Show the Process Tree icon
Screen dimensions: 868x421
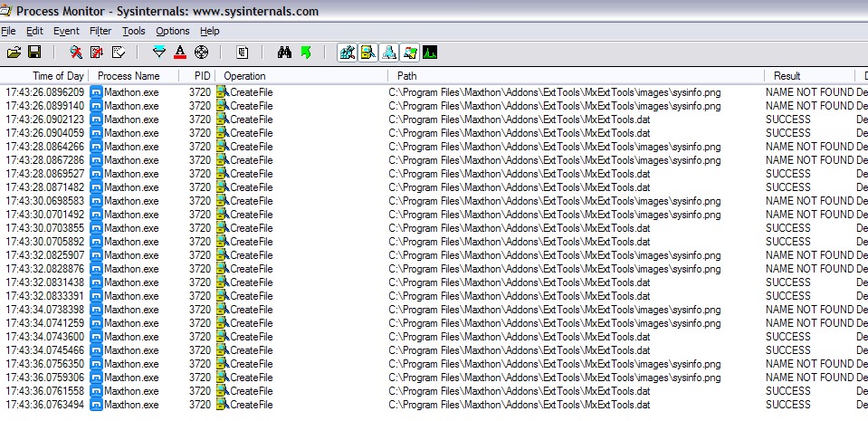[x=243, y=53]
